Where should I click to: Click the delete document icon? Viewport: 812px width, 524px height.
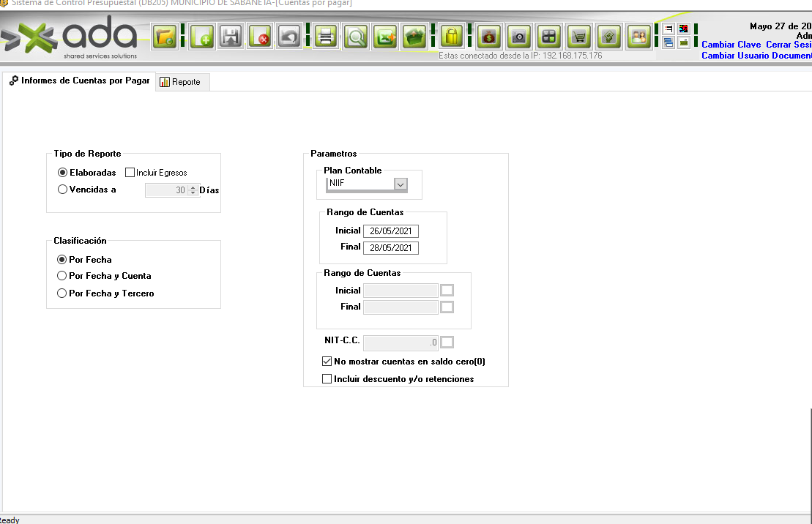[x=260, y=36]
